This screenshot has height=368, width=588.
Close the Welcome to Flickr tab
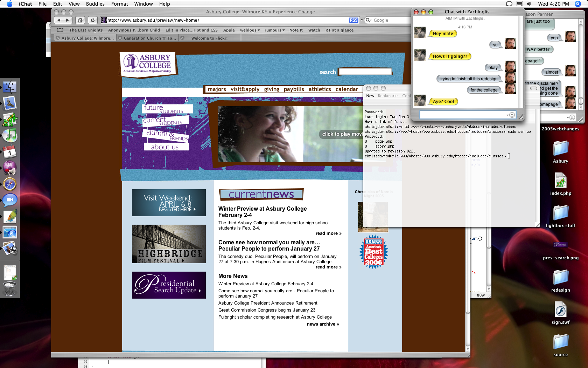(x=182, y=38)
